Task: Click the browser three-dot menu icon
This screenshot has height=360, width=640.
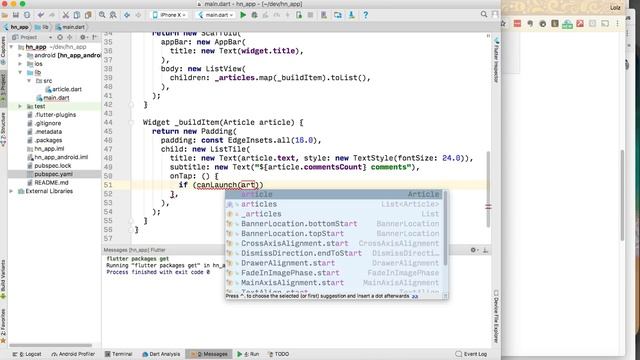Action: (618, 24)
